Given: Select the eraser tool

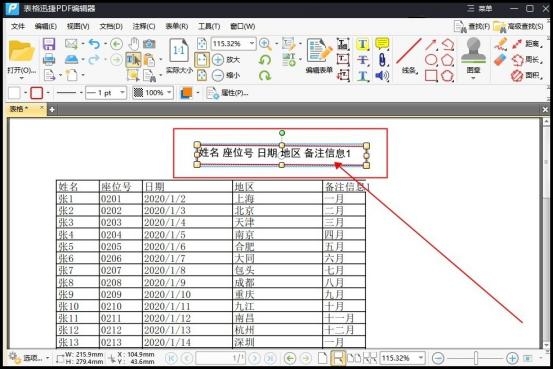Looking at the screenshot, I should pyautogui.click(x=501, y=60).
